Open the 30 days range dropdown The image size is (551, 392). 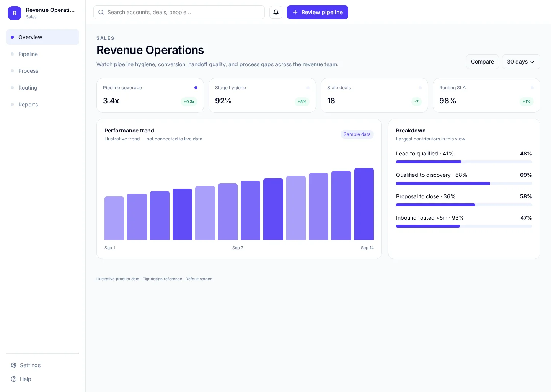(x=521, y=62)
